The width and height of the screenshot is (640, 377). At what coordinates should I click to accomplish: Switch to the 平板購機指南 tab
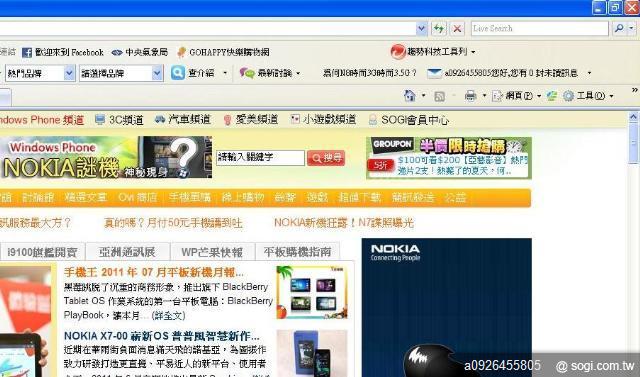coord(297,252)
